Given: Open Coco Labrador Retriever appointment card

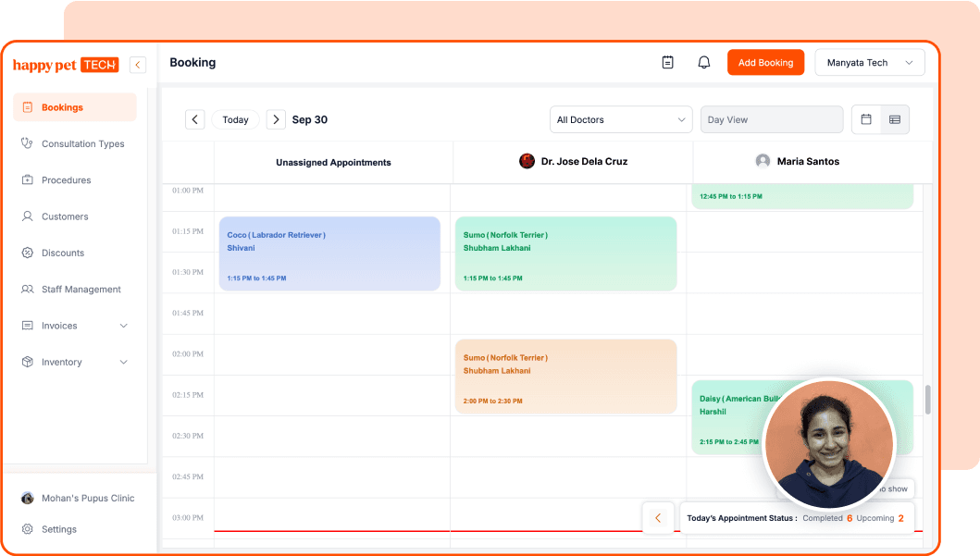Looking at the screenshot, I should coord(329,253).
